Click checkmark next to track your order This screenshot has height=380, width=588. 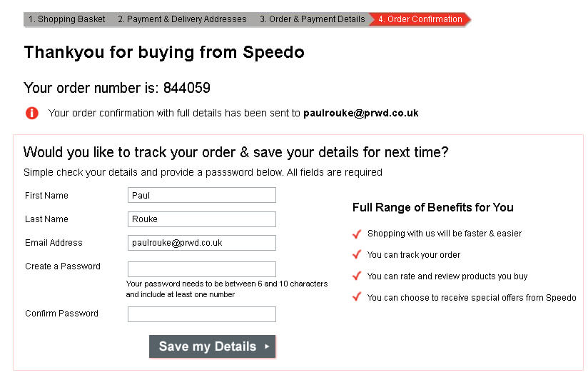pyautogui.click(x=357, y=254)
